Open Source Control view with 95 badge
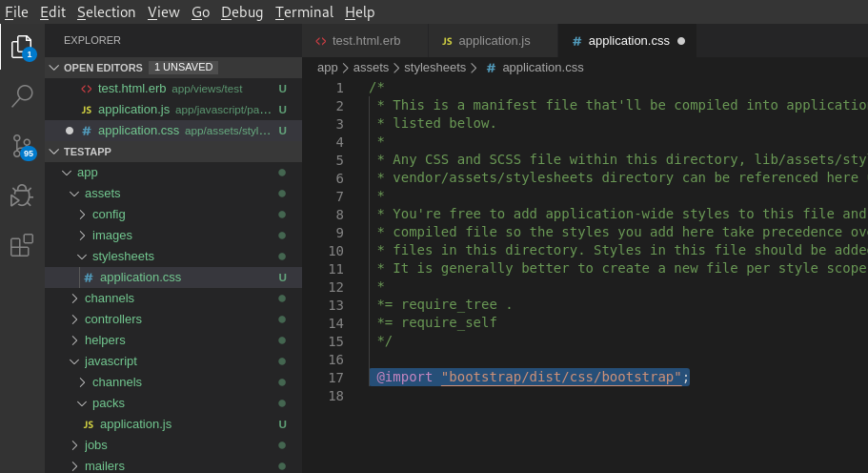 tap(21, 145)
